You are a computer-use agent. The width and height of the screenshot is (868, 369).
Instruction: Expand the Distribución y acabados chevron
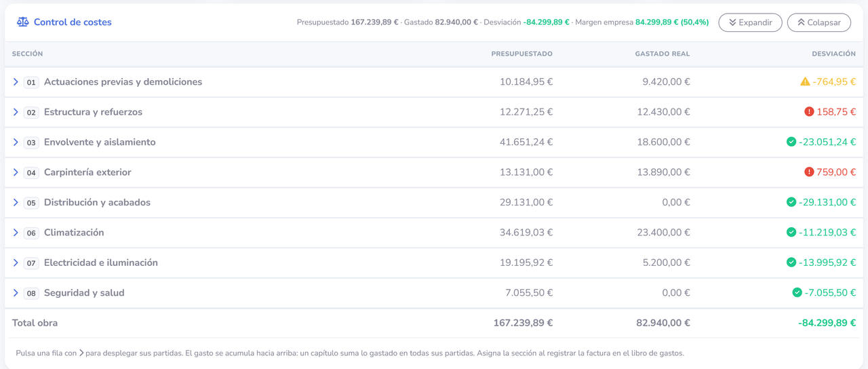click(16, 202)
